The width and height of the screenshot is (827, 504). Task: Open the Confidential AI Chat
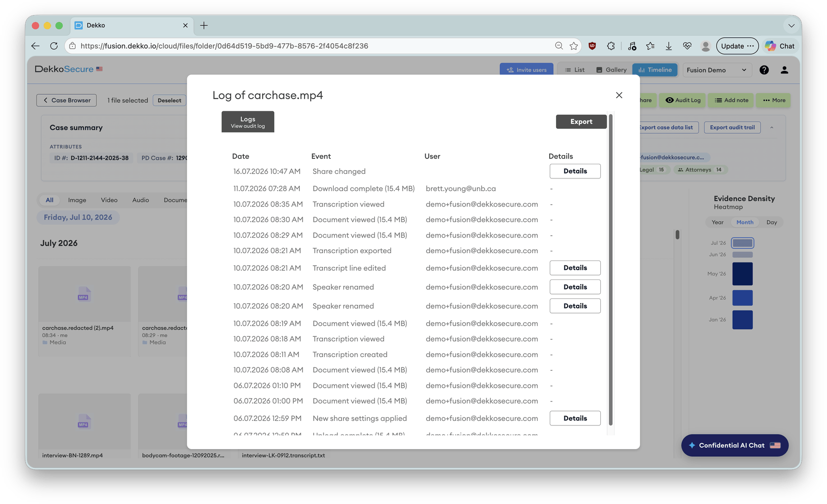pyautogui.click(x=735, y=445)
